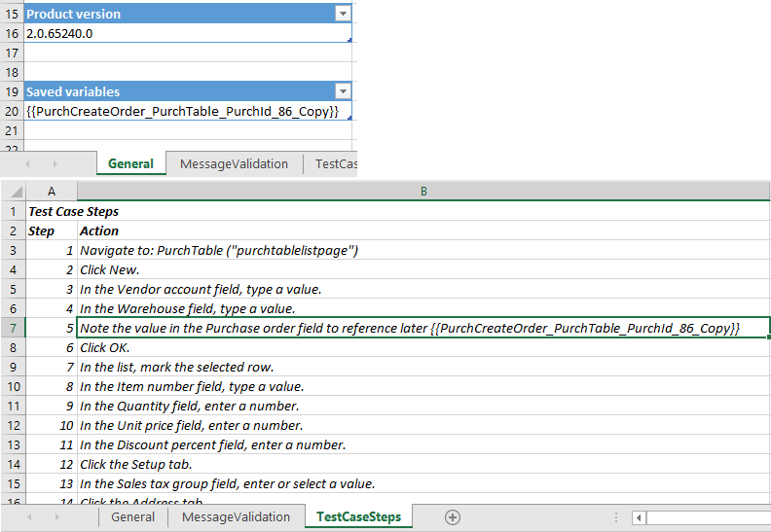Click the horizontal scrollbar left arrow
Screen dimensions: 771x532
click(639, 517)
